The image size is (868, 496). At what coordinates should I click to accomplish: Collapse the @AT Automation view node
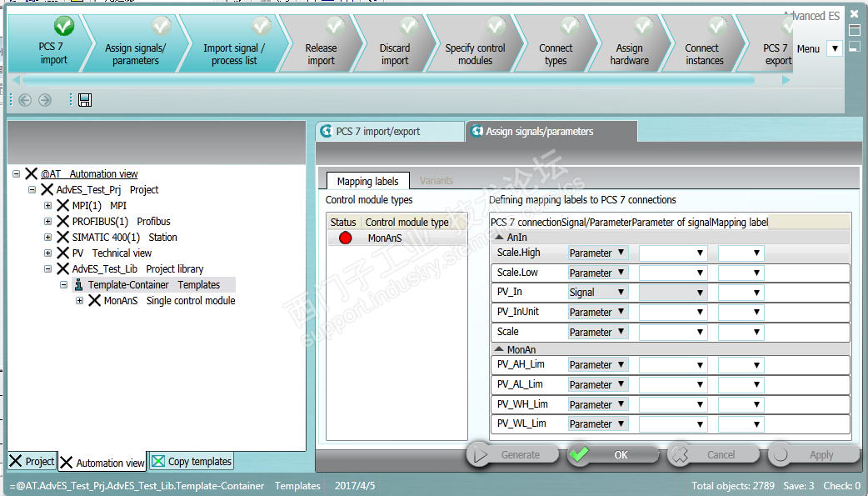point(16,174)
